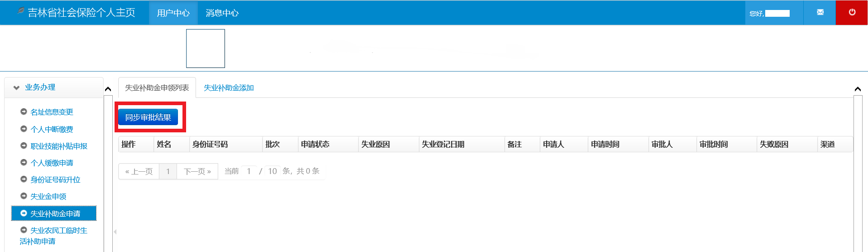This screenshot has width=868, height=252.
Task: Go to 下一页 in pagination
Action: coord(197,171)
